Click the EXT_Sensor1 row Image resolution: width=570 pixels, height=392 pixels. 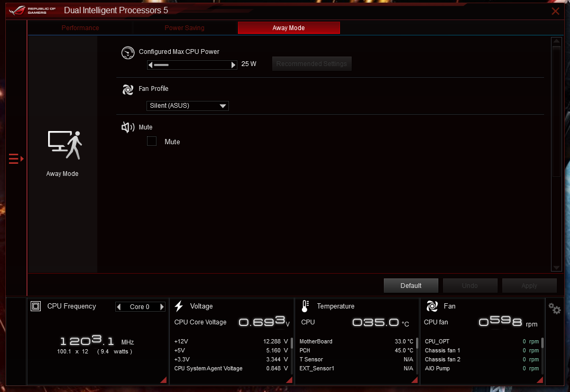[356, 368]
